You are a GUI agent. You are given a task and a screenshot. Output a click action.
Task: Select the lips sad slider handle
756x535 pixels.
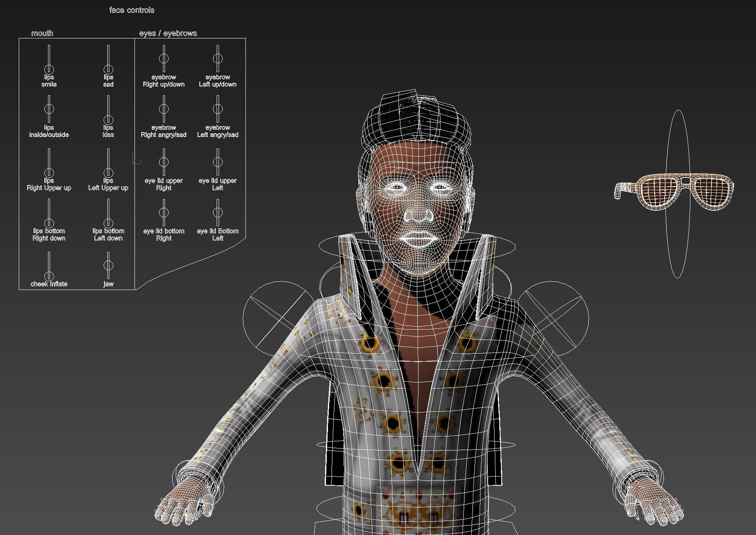tap(108, 69)
